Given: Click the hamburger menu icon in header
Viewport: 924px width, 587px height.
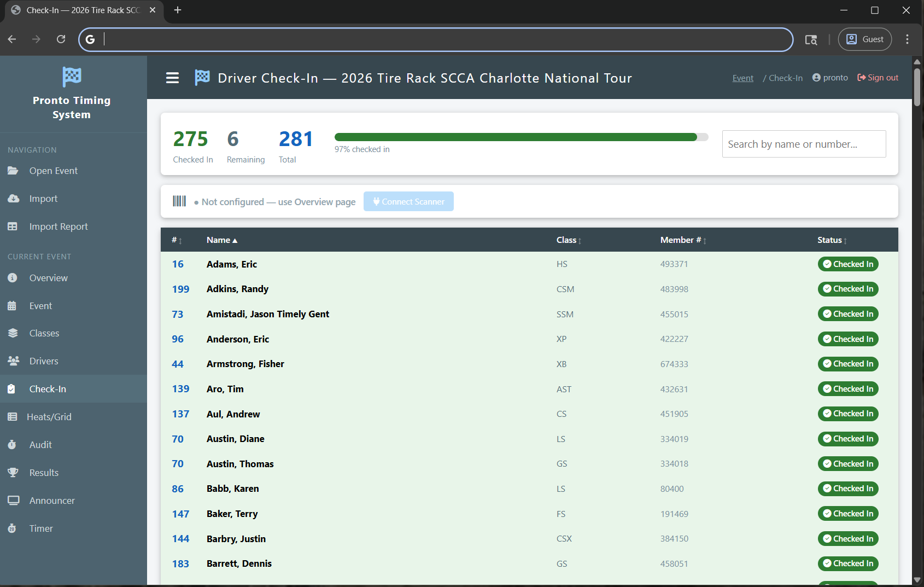Looking at the screenshot, I should (x=172, y=78).
